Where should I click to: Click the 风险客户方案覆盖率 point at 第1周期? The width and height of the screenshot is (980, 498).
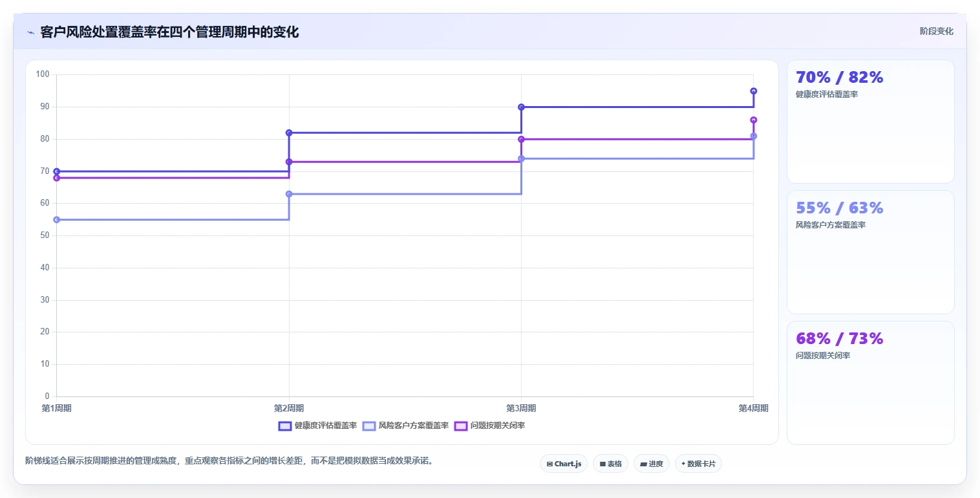pyautogui.click(x=56, y=220)
